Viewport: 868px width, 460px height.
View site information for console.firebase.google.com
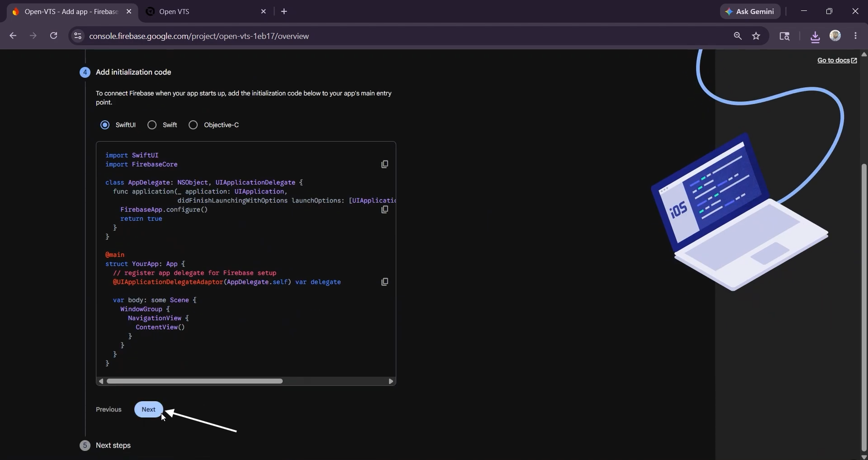pyautogui.click(x=78, y=36)
